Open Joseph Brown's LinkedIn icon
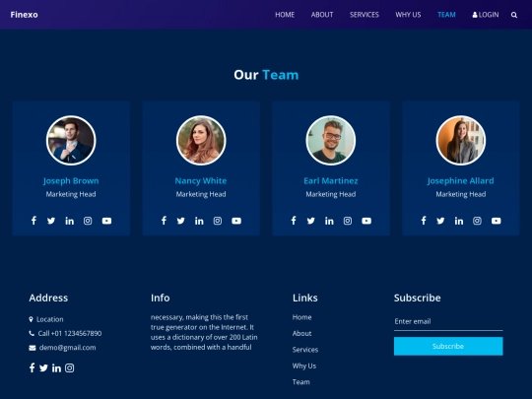The height and width of the screenshot is (399, 532). [x=70, y=221]
